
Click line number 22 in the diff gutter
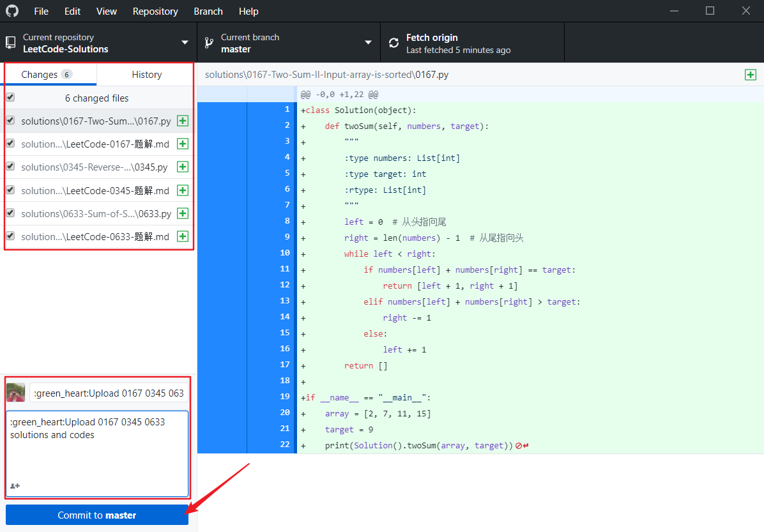point(285,445)
